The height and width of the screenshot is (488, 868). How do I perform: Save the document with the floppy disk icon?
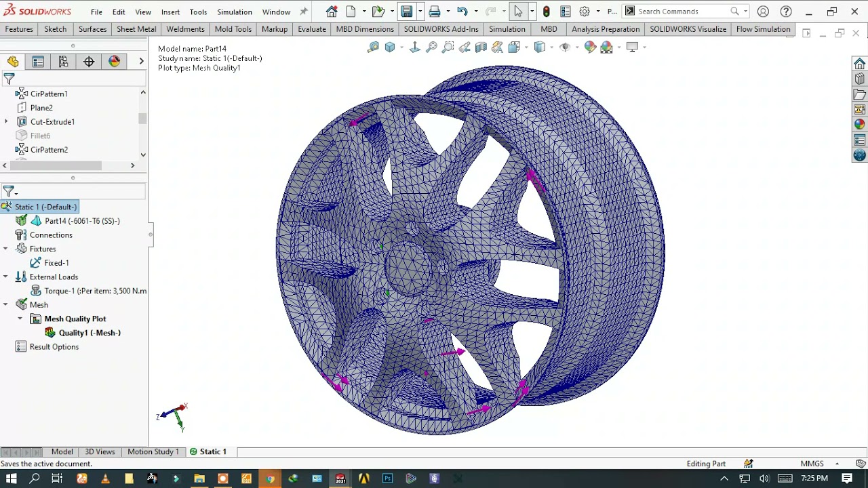pyautogui.click(x=406, y=12)
